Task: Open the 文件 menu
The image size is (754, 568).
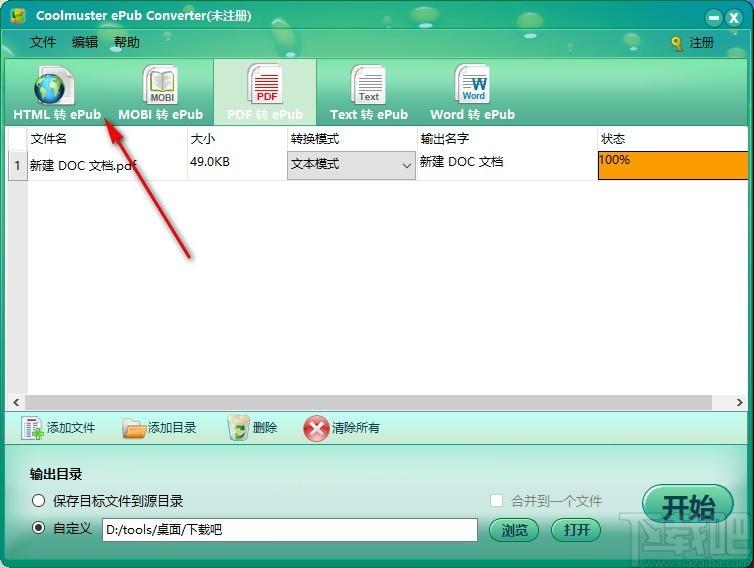Action: pyautogui.click(x=43, y=42)
